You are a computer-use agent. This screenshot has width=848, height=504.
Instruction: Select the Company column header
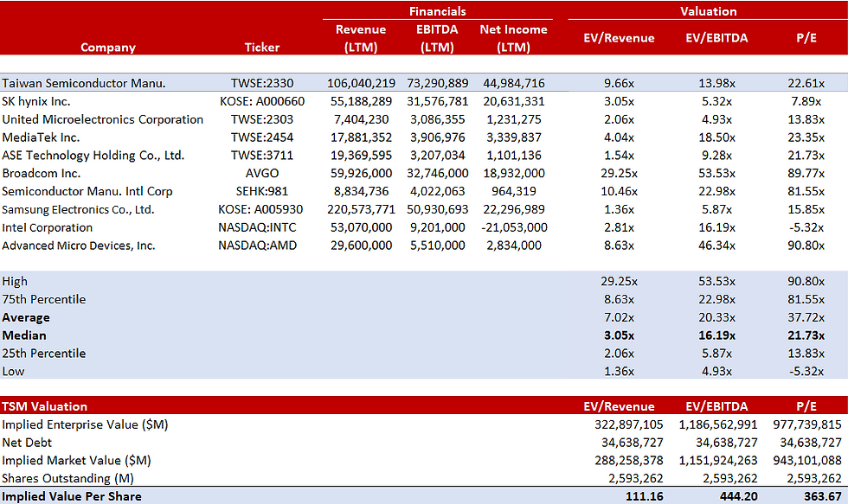click(107, 48)
